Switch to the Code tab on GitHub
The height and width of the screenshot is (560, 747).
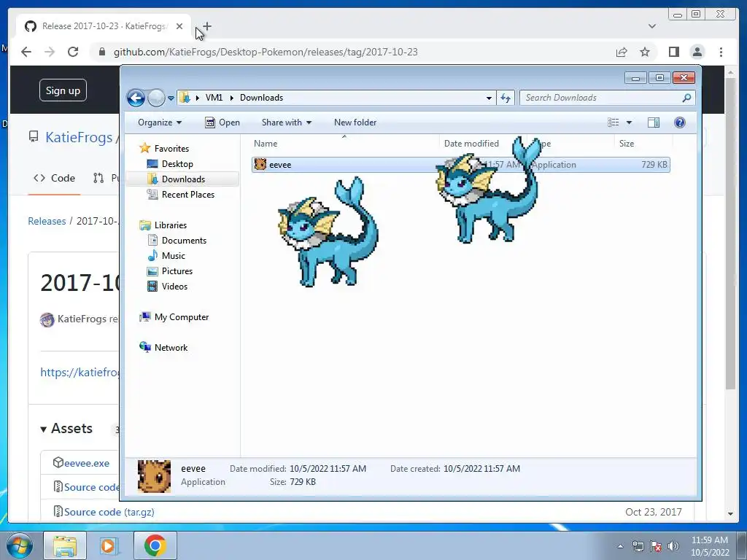point(54,178)
